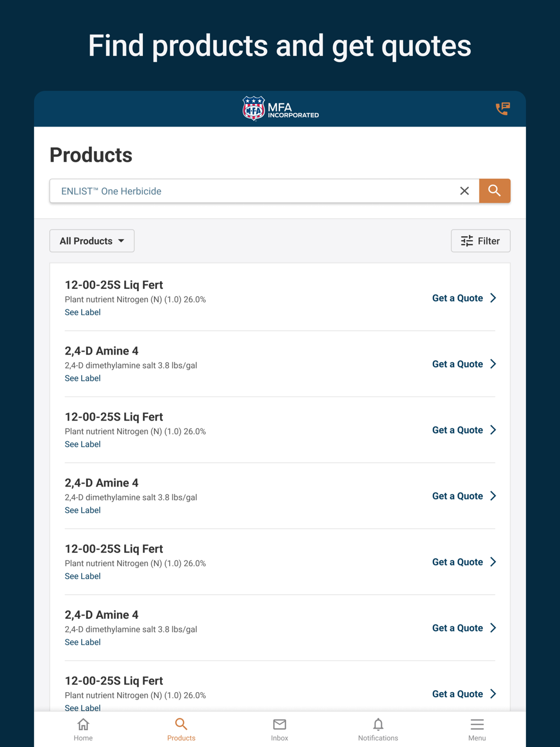This screenshot has width=560, height=747.
Task: Open the Home tab
Action: coord(83,729)
